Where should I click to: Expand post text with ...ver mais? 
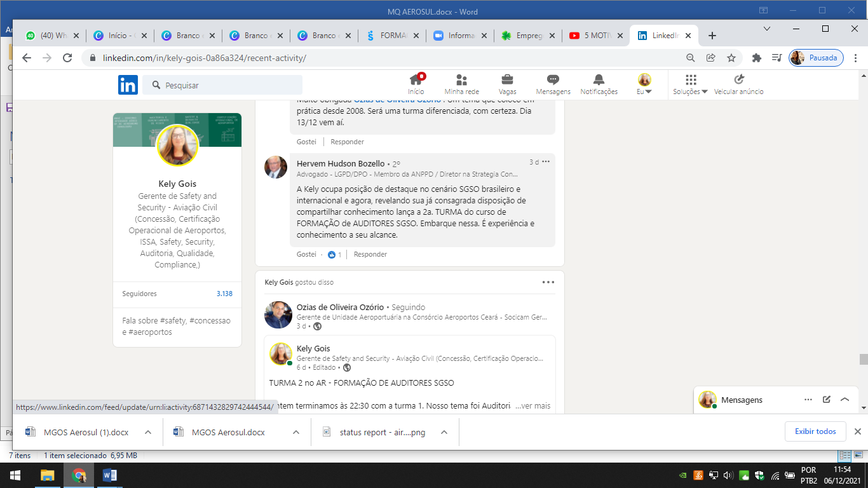click(x=532, y=406)
